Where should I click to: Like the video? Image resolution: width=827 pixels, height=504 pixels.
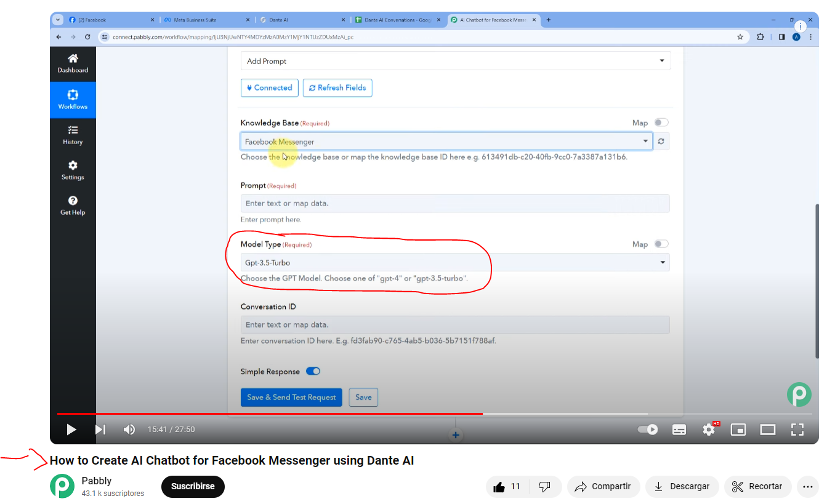pyautogui.click(x=507, y=487)
